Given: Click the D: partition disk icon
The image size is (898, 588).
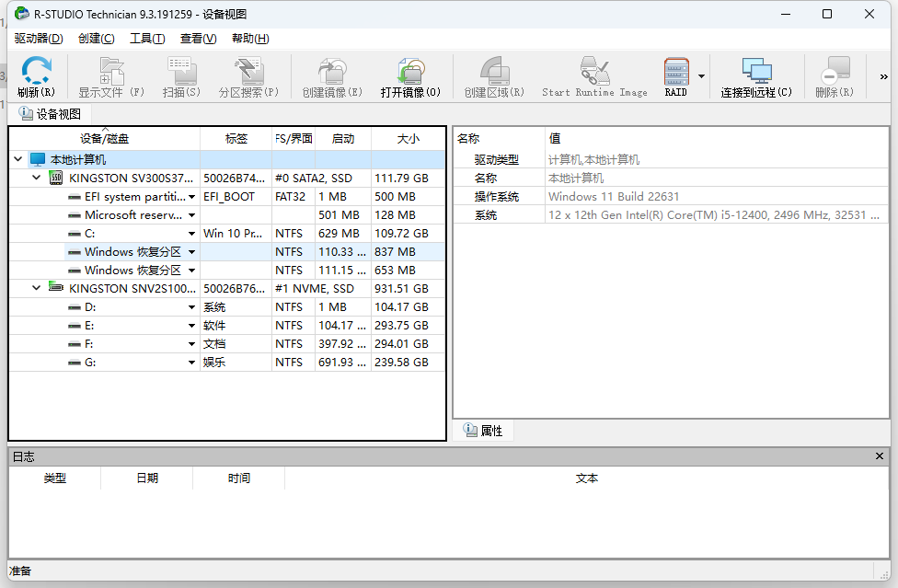Looking at the screenshot, I should click(74, 307).
